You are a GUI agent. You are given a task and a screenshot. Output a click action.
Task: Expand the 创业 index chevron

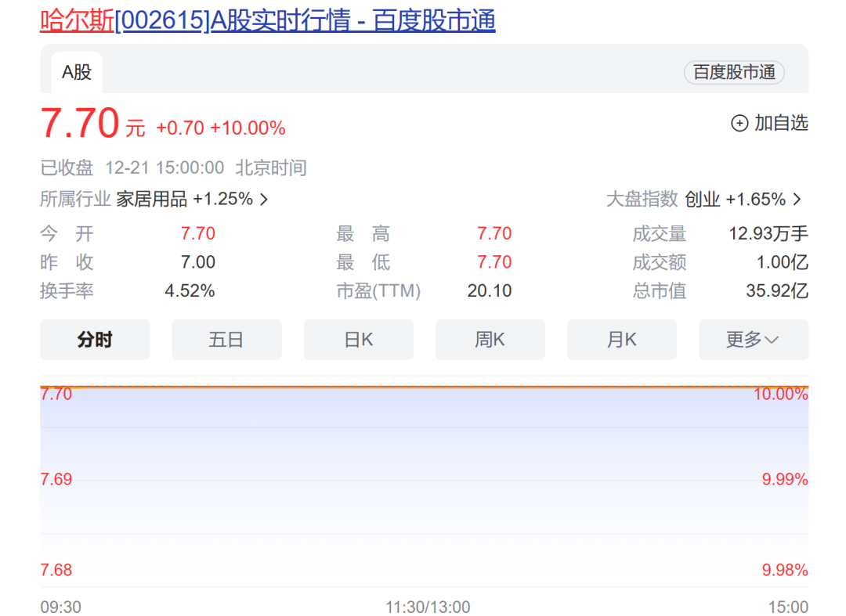click(797, 200)
